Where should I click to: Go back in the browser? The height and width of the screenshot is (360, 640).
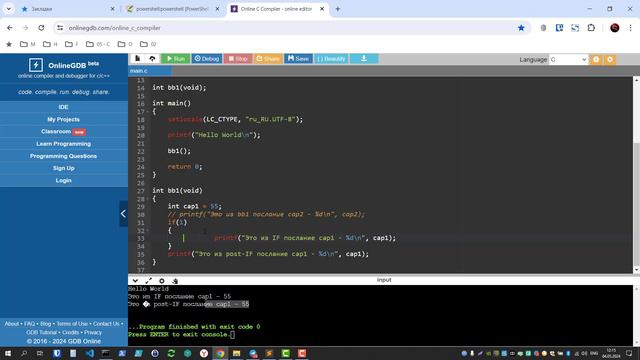[x=10, y=28]
